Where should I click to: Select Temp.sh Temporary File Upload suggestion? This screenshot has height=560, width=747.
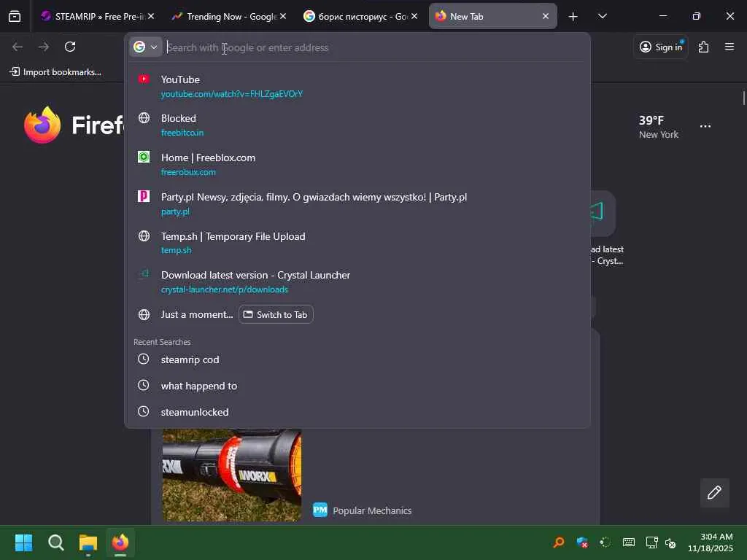[x=357, y=243]
